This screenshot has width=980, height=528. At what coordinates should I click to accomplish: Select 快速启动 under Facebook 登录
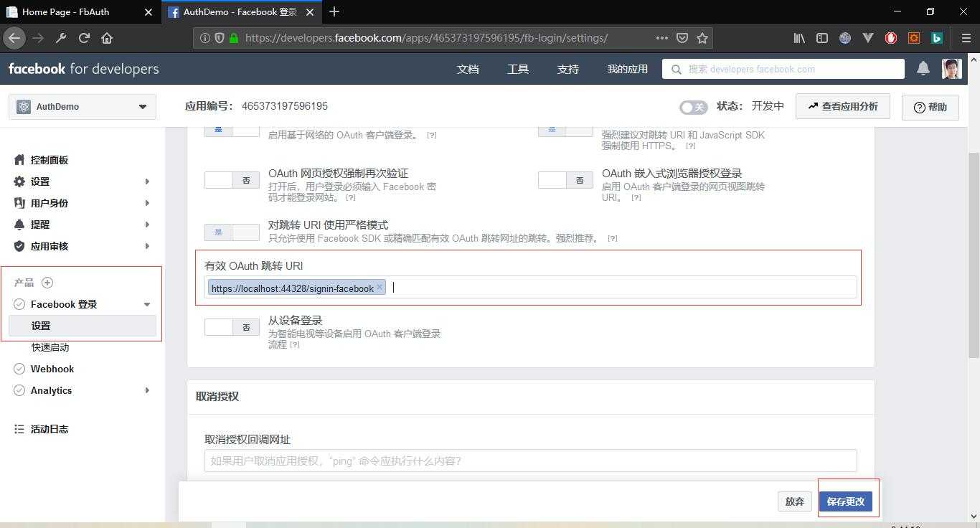(50, 347)
